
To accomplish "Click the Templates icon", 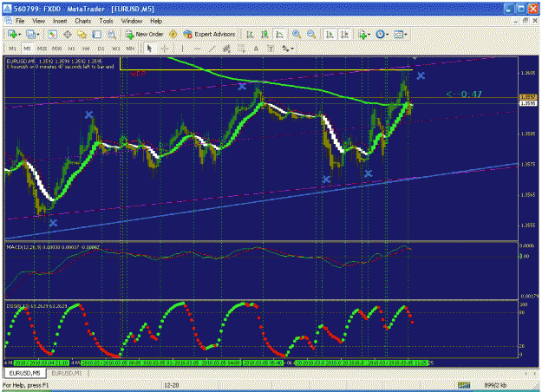I will point(399,34).
